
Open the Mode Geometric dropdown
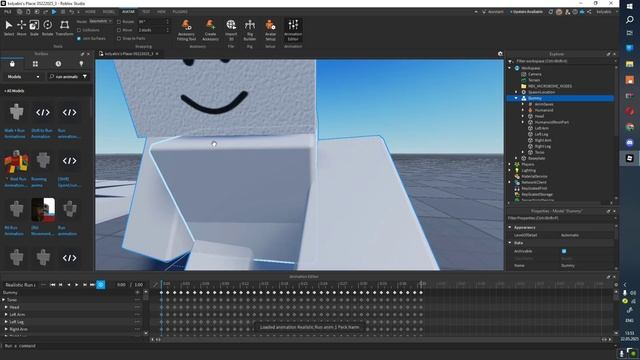(x=100, y=21)
